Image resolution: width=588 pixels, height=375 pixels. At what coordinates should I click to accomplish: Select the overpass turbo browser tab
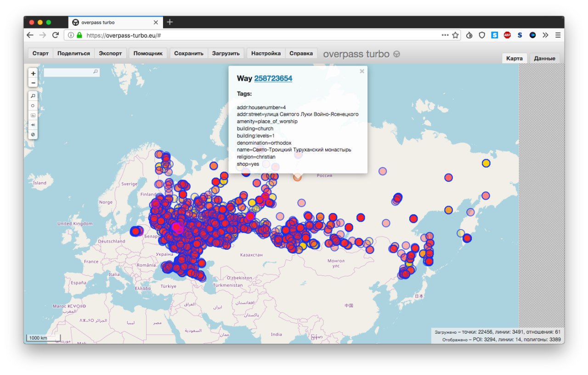[115, 22]
